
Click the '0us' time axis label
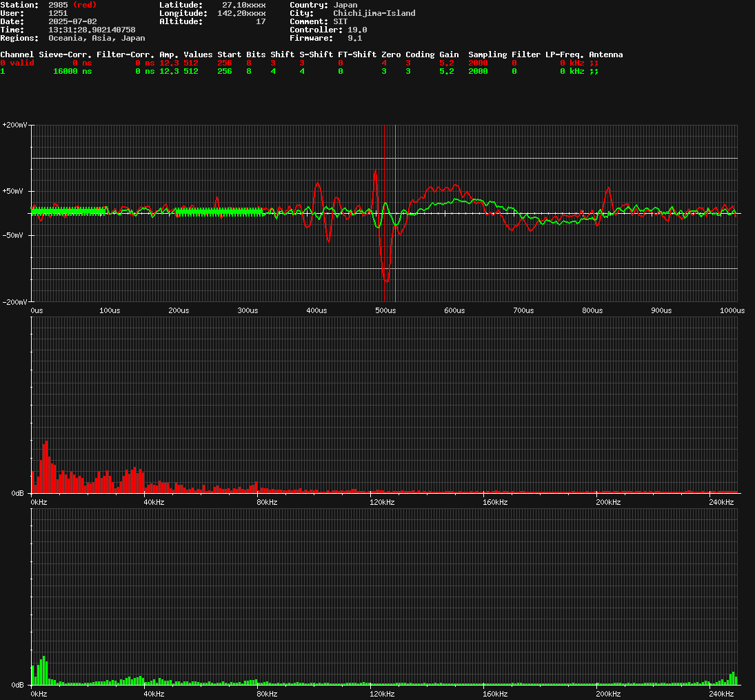pos(37,310)
